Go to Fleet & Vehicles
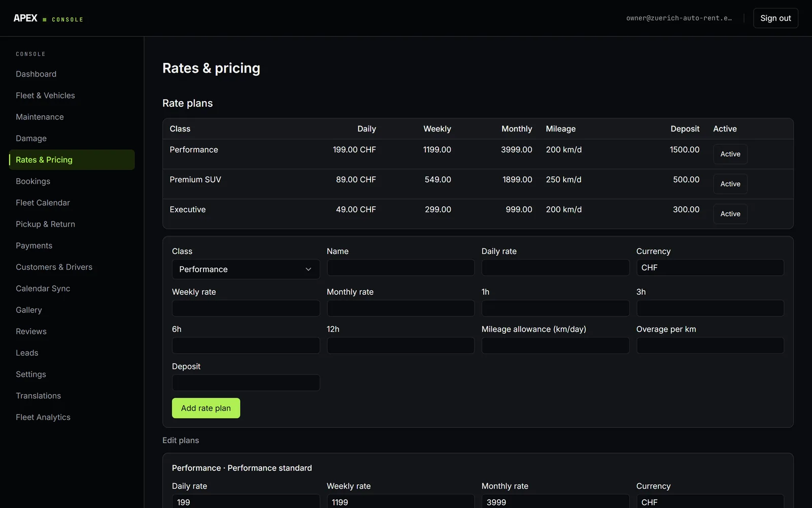 tap(72, 96)
